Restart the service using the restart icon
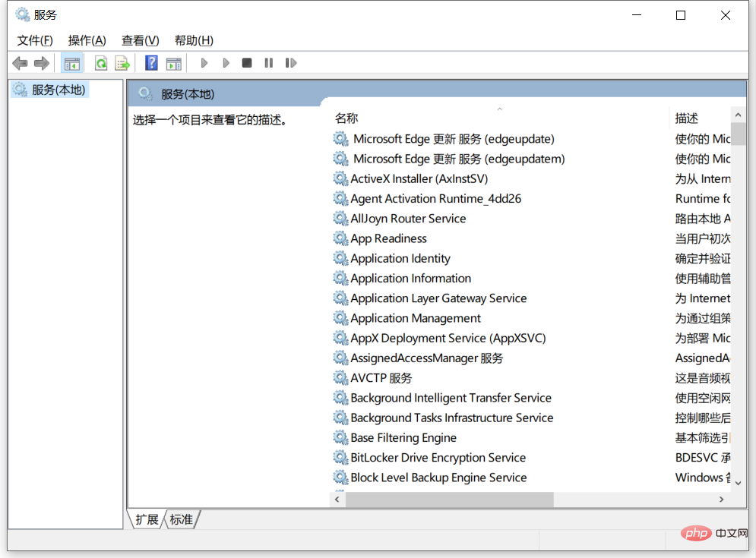Screen dimensions: 756x558 (x=290, y=62)
